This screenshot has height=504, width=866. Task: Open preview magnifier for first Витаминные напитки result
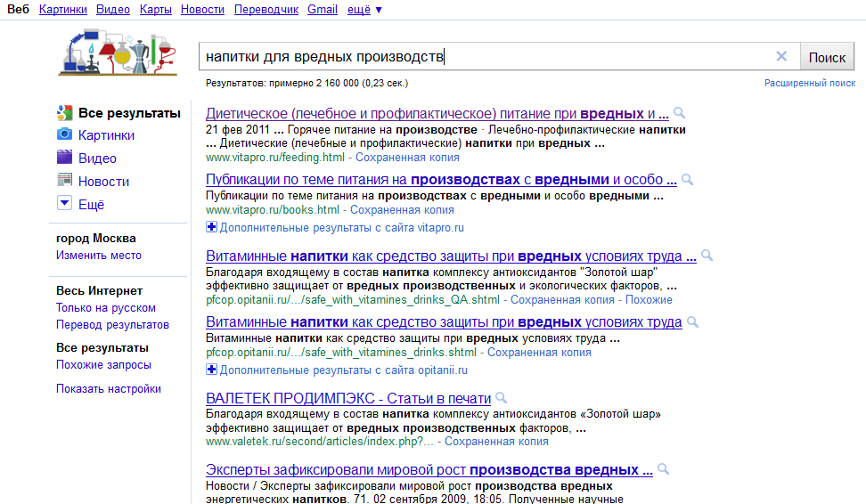pyautogui.click(x=707, y=256)
